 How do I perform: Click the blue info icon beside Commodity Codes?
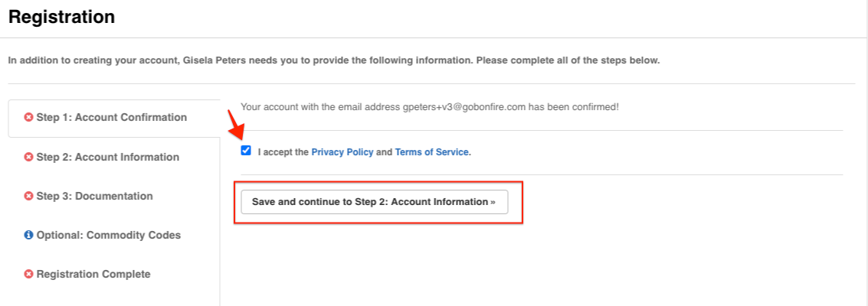pyautogui.click(x=29, y=236)
